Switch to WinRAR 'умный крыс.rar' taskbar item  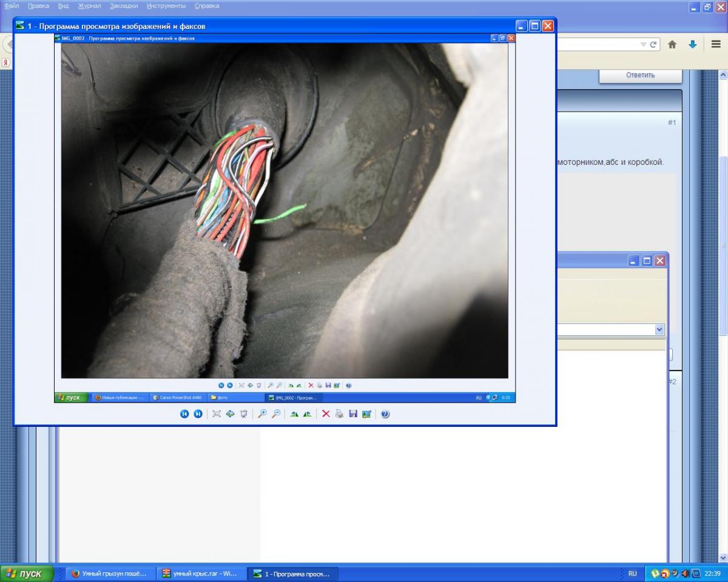(201, 574)
